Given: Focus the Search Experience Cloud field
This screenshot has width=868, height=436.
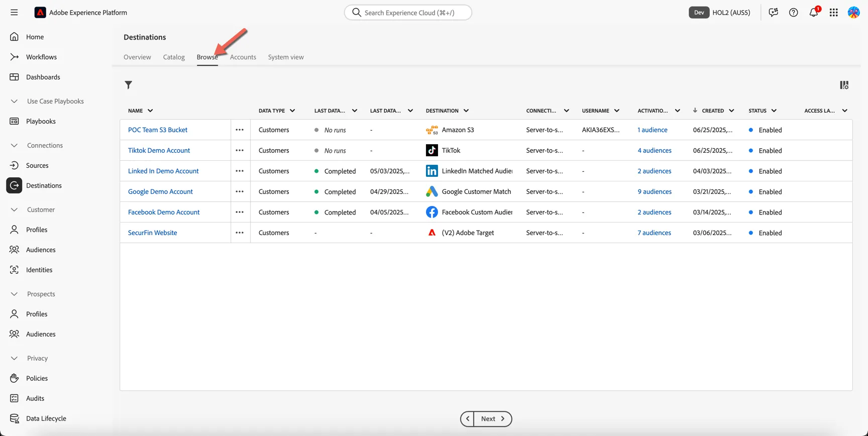Looking at the screenshot, I should tap(408, 13).
